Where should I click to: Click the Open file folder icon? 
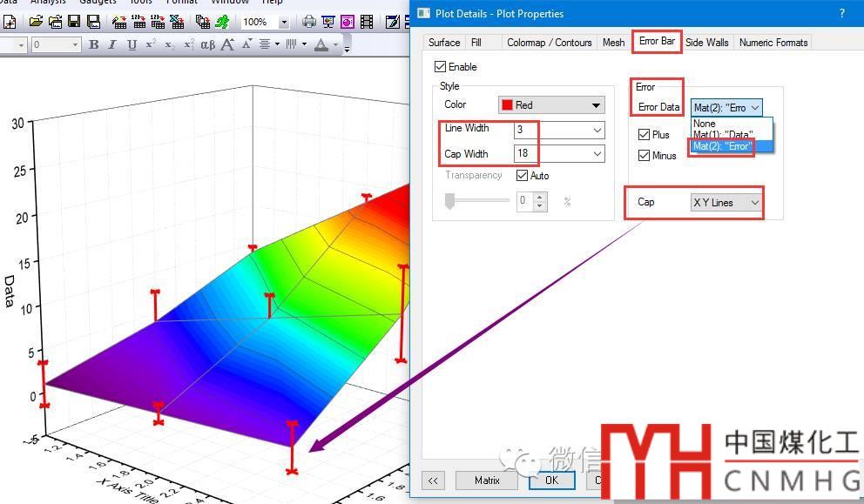[x=36, y=22]
